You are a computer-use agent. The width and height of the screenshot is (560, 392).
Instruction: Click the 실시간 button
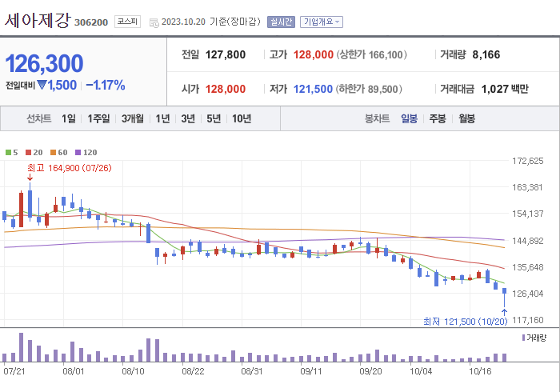[x=281, y=22]
